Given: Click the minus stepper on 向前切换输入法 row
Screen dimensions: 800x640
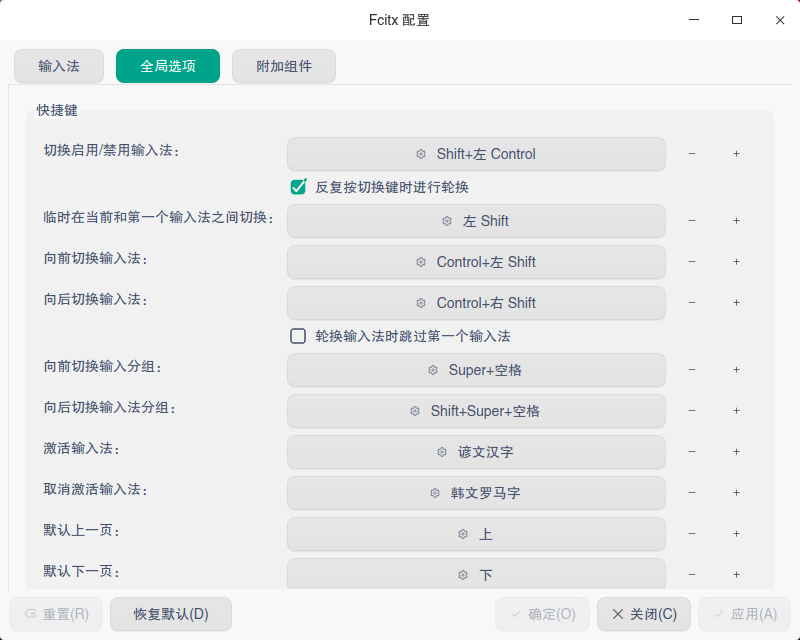Looking at the screenshot, I should pyautogui.click(x=692, y=262).
